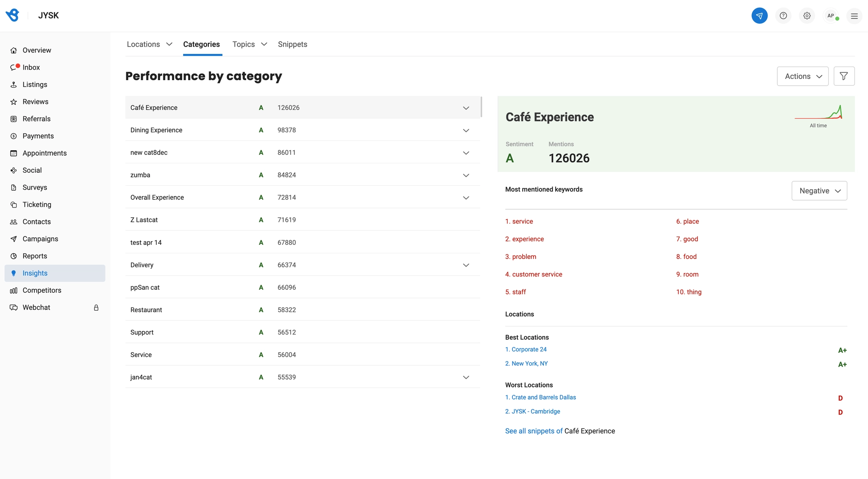Viewport: 868px width, 479px height.
Task: Open the hamburger menu icon
Action: (x=854, y=16)
